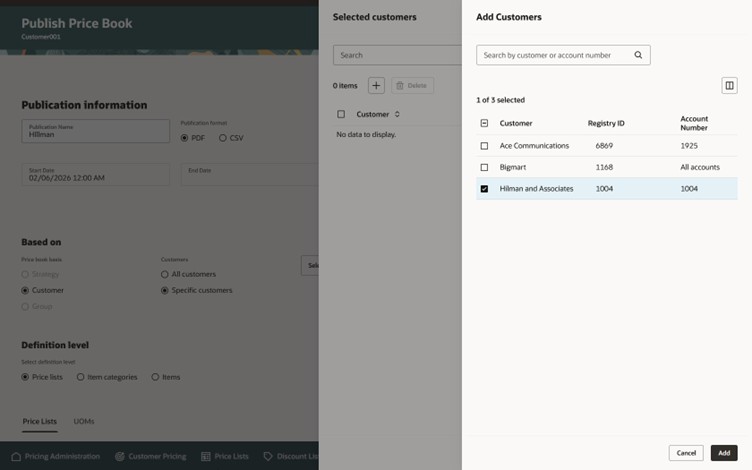Open Price Lists in bottom navigation bar
The image size is (752, 470).
point(225,456)
